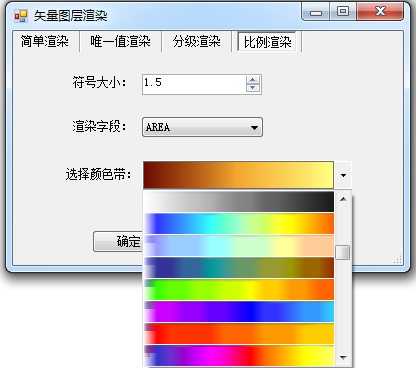
Task: Click the 确定 button
Action: click(x=119, y=241)
